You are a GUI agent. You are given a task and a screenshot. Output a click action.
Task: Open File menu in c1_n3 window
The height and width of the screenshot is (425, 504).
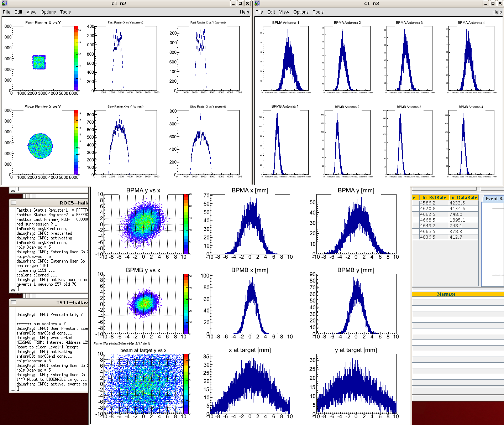(x=259, y=12)
